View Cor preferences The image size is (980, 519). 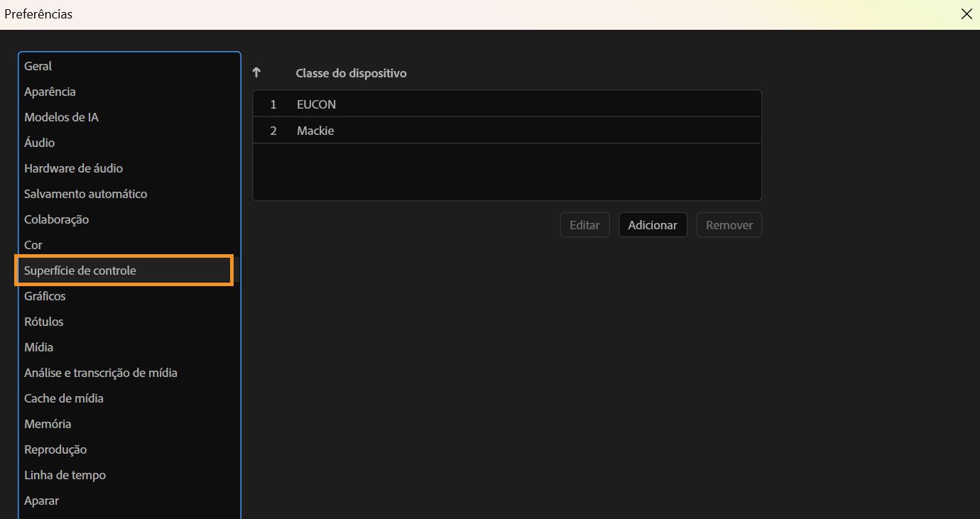tap(33, 244)
